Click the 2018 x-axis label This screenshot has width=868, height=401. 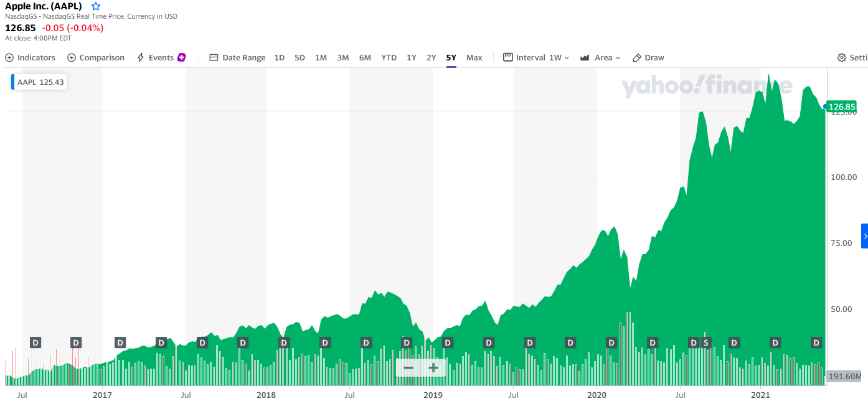point(266,394)
